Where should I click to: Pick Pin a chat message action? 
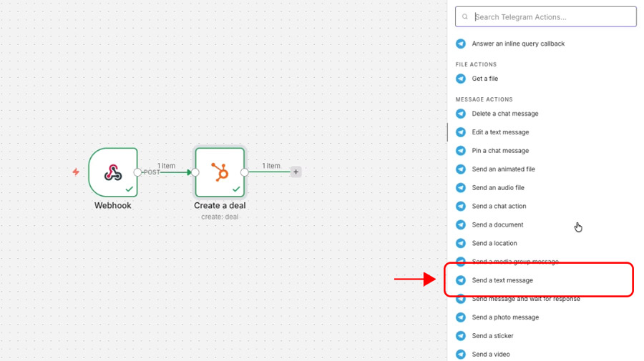(x=500, y=151)
